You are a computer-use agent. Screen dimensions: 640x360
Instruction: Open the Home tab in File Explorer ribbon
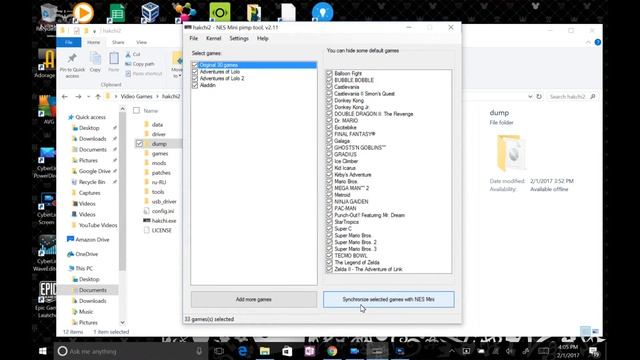pos(93,42)
